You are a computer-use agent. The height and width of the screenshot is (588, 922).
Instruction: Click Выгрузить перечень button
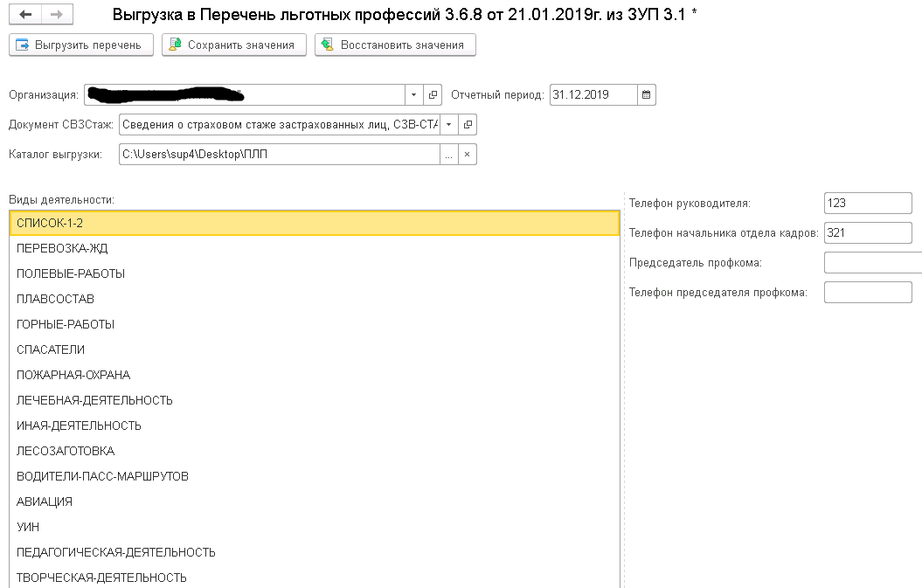[x=81, y=45]
